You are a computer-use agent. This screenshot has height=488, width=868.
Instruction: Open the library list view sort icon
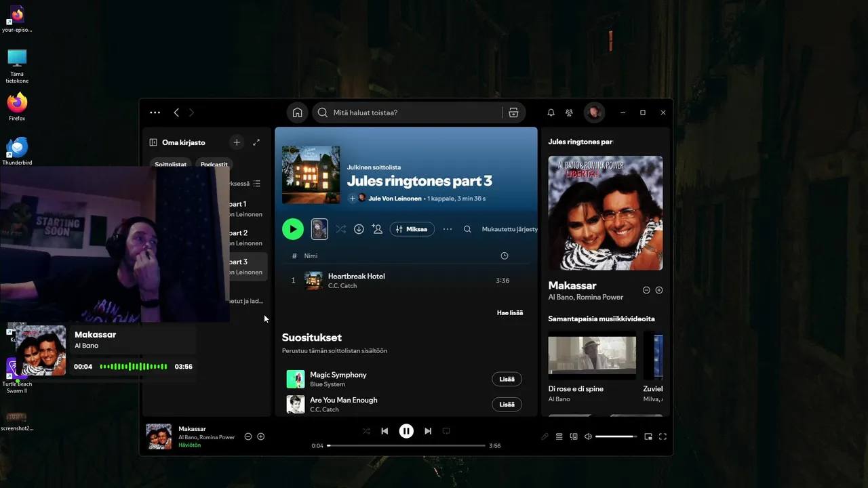point(256,184)
